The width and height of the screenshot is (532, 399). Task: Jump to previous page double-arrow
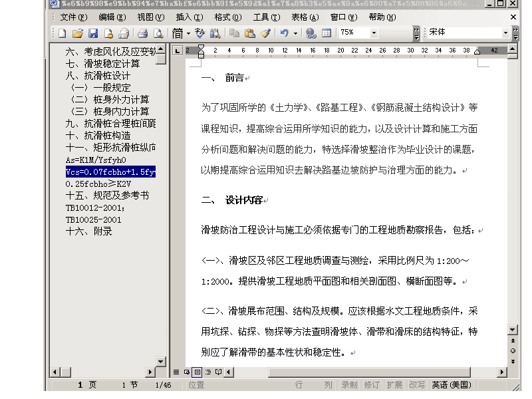(x=513, y=340)
